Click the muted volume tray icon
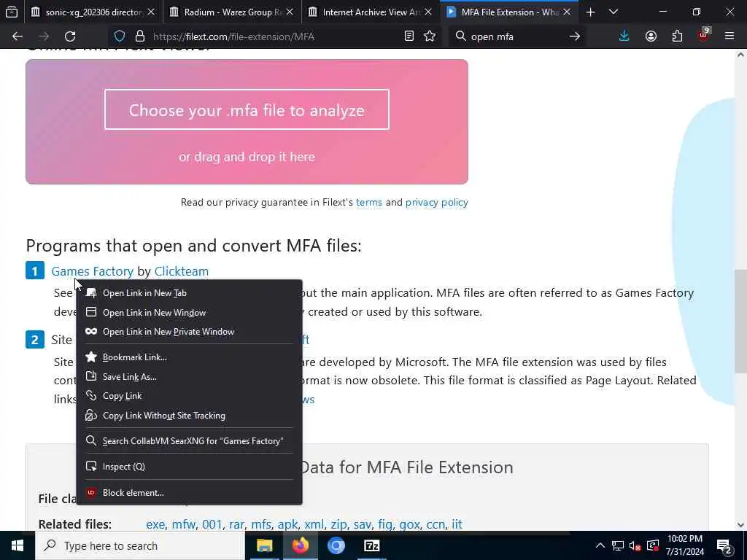747x560 pixels. point(635,545)
